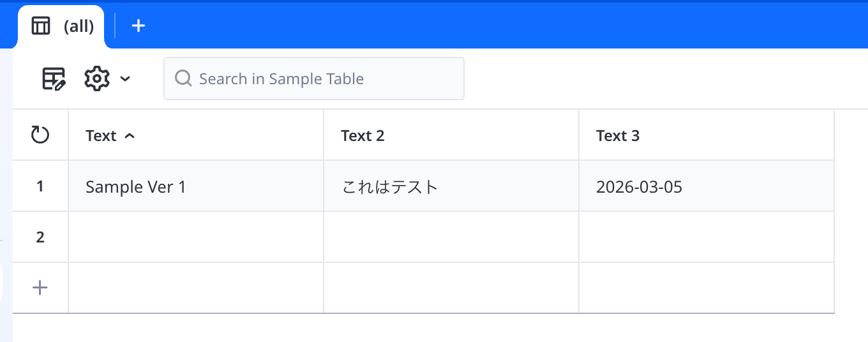Screen dimensions: 868x342
Task: Switch to the (all) view tab
Action: point(78,26)
